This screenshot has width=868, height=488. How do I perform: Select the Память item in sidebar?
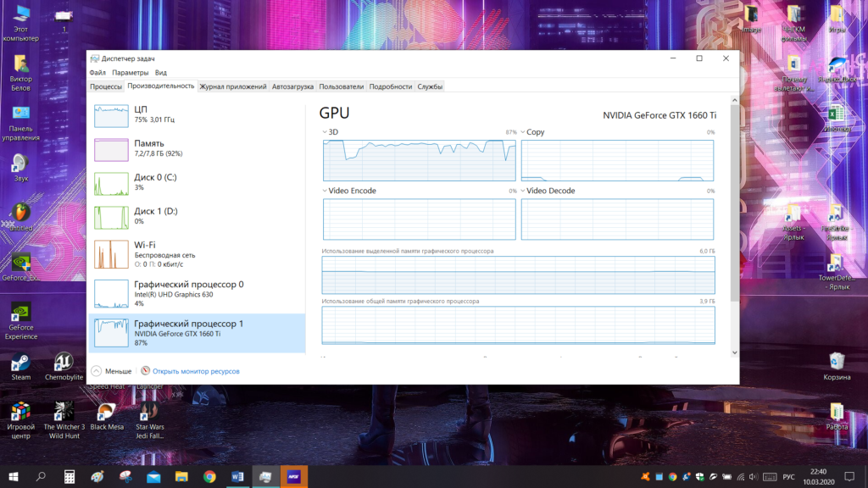(x=197, y=149)
